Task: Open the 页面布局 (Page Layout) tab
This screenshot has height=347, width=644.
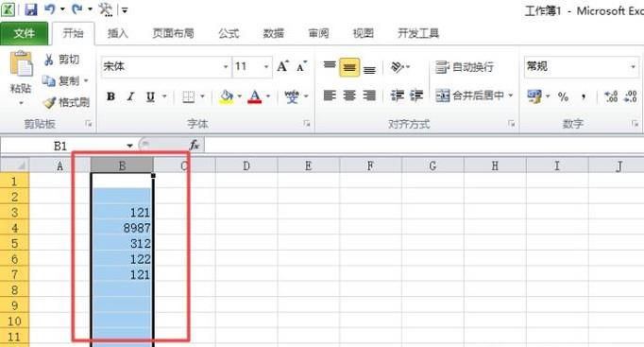Action: click(x=173, y=33)
